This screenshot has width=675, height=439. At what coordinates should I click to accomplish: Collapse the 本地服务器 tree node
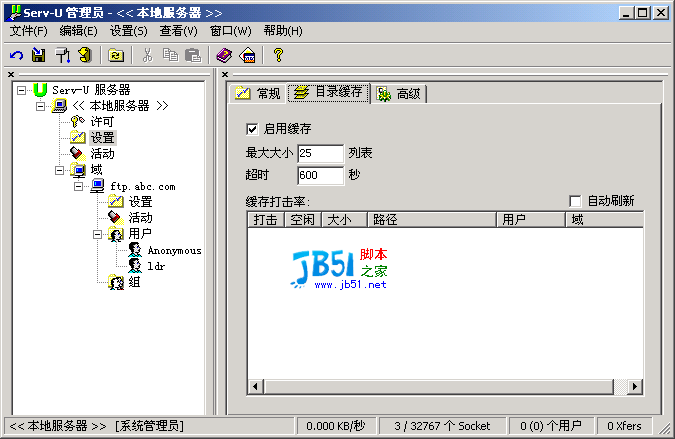click(40, 106)
